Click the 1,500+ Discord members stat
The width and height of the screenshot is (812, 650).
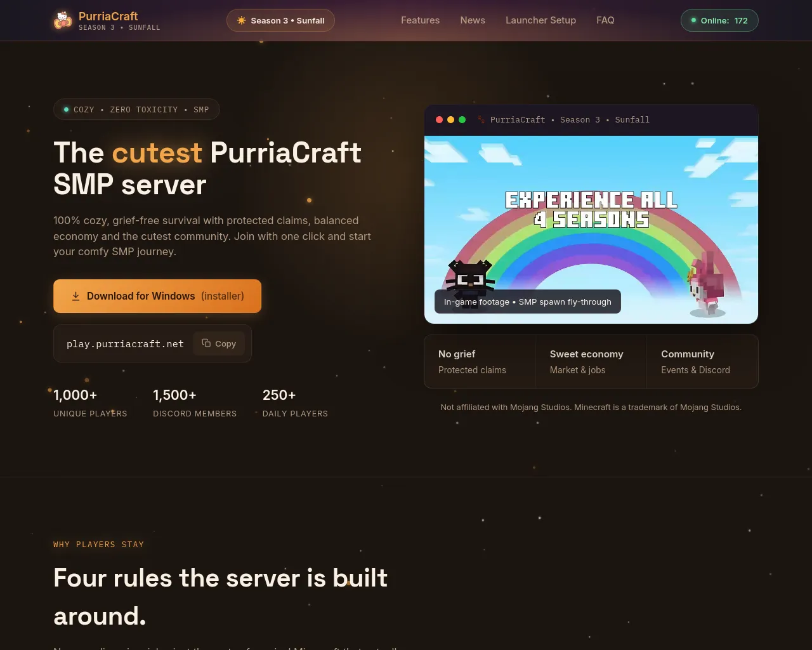point(195,403)
